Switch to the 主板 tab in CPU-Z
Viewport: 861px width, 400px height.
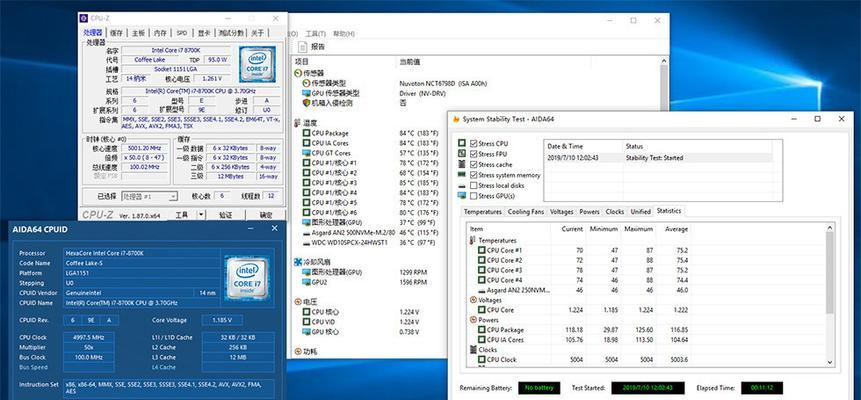pyautogui.click(x=138, y=33)
